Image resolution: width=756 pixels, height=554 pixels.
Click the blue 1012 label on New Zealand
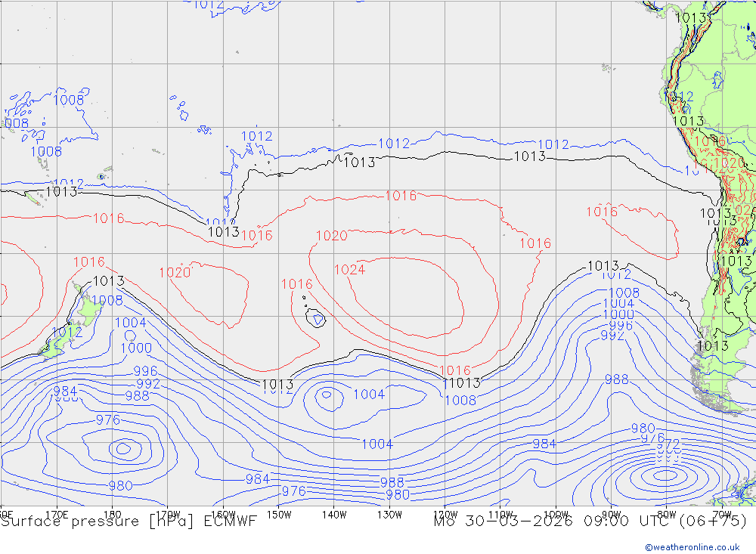67,333
